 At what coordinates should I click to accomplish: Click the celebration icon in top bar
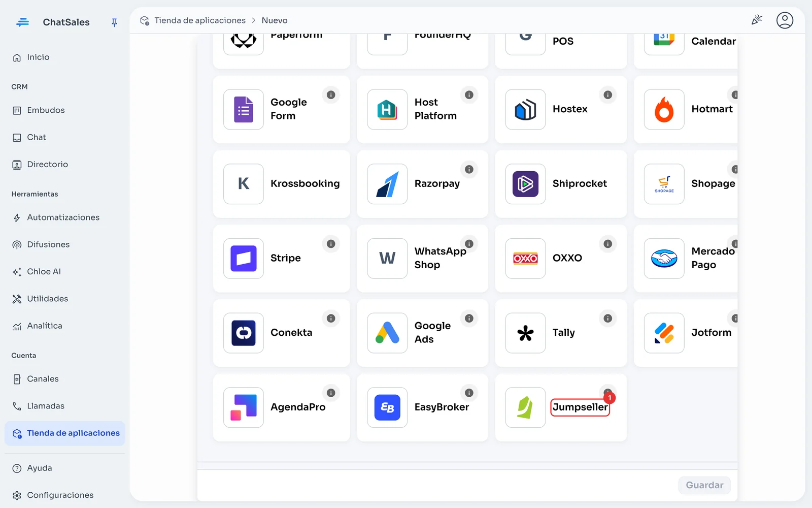[757, 20]
